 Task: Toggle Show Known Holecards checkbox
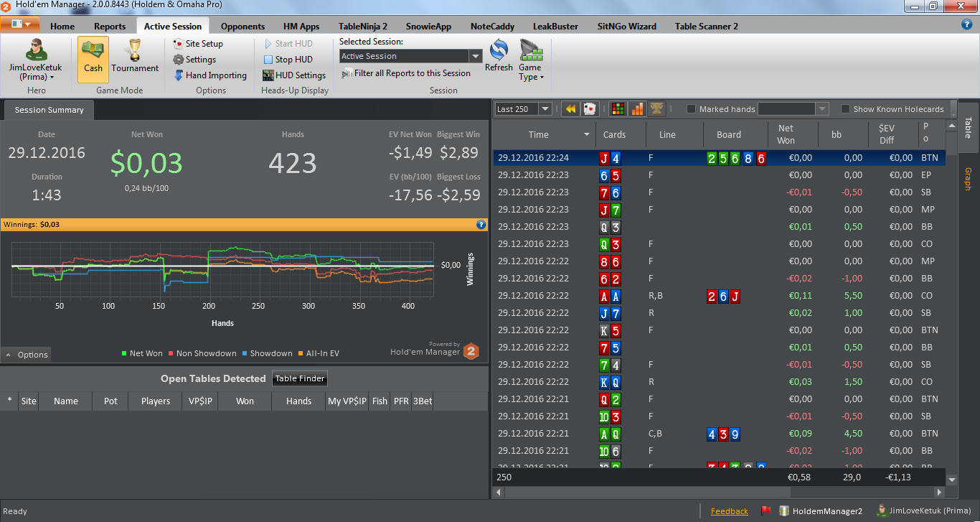pyautogui.click(x=845, y=109)
